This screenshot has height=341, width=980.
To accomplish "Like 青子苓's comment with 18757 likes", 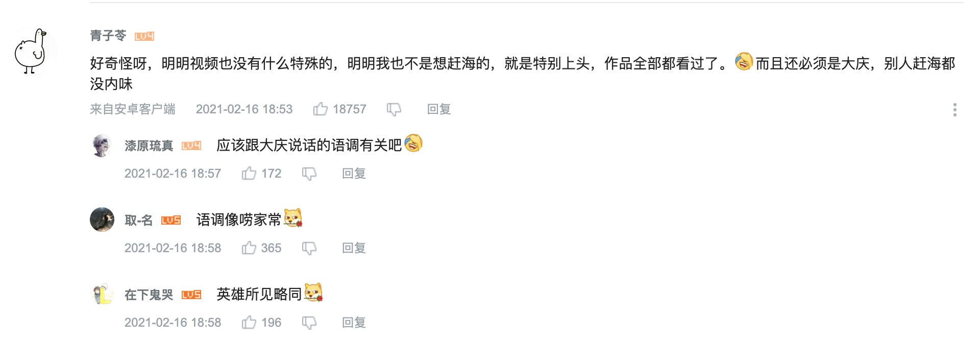I will tap(321, 109).
